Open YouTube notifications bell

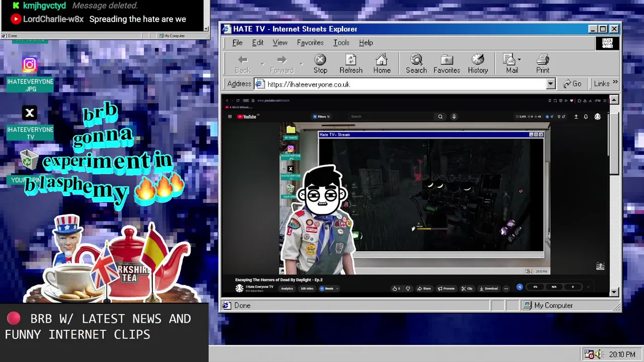[586, 117]
